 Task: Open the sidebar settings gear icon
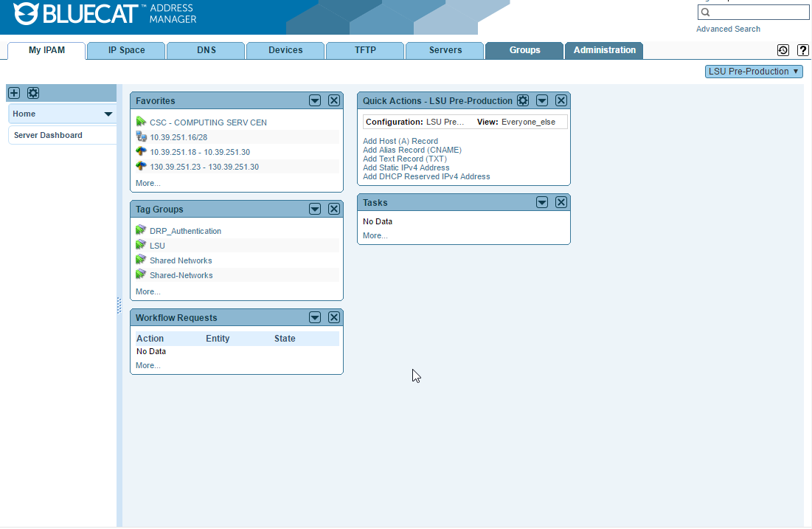point(33,93)
